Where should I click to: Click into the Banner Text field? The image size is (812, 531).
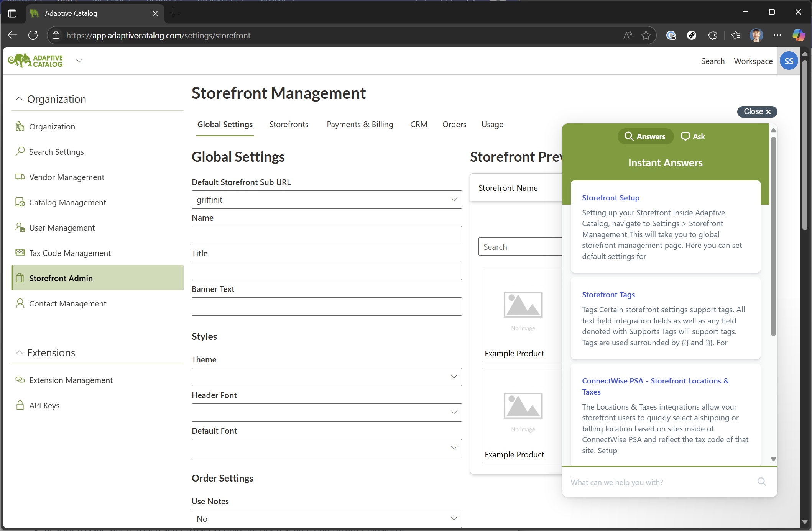[327, 306]
